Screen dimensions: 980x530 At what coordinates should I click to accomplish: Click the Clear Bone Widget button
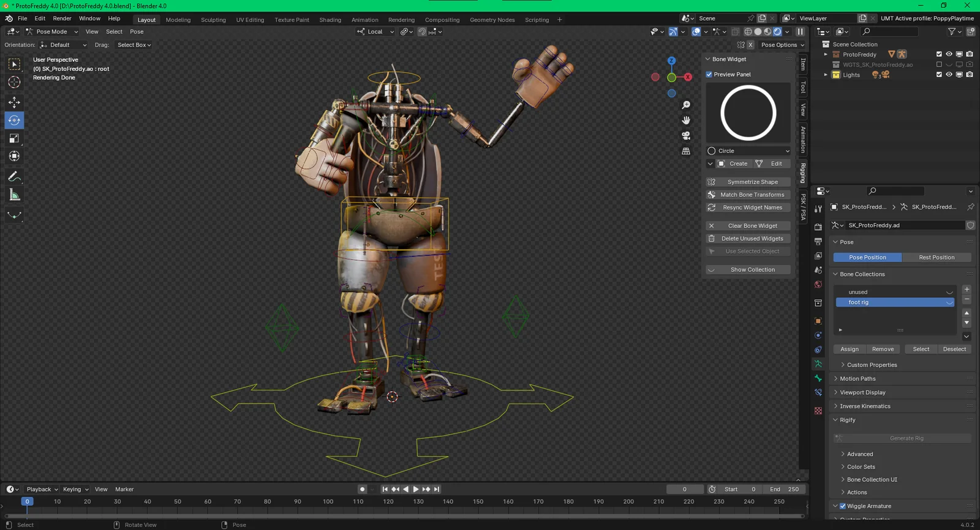tap(748, 226)
